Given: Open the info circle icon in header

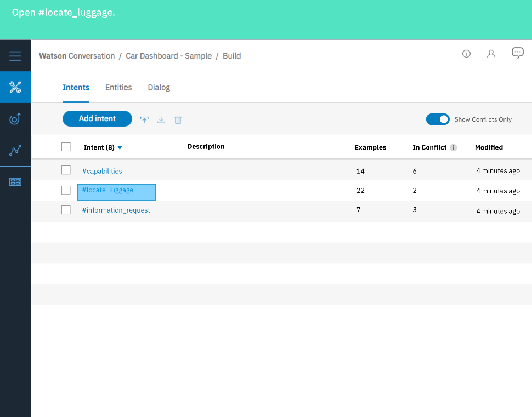Looking at the screenshot, I should 466,54.
